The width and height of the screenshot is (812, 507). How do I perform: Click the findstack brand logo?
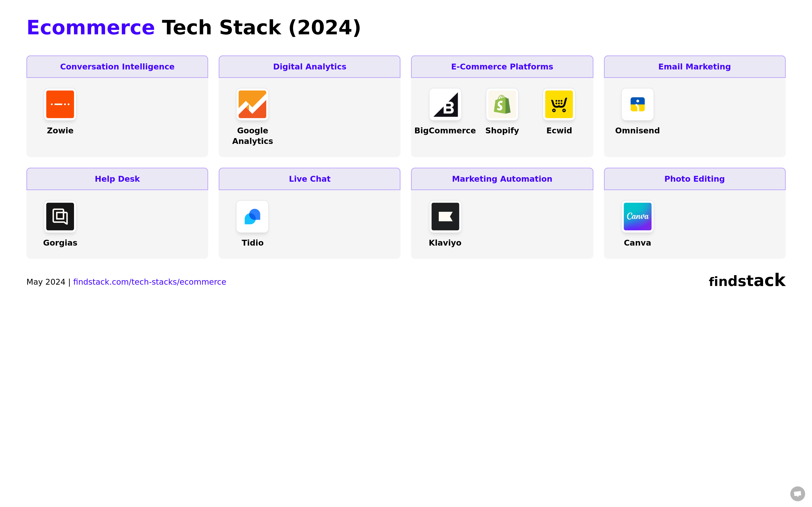[x=747, y=281]
